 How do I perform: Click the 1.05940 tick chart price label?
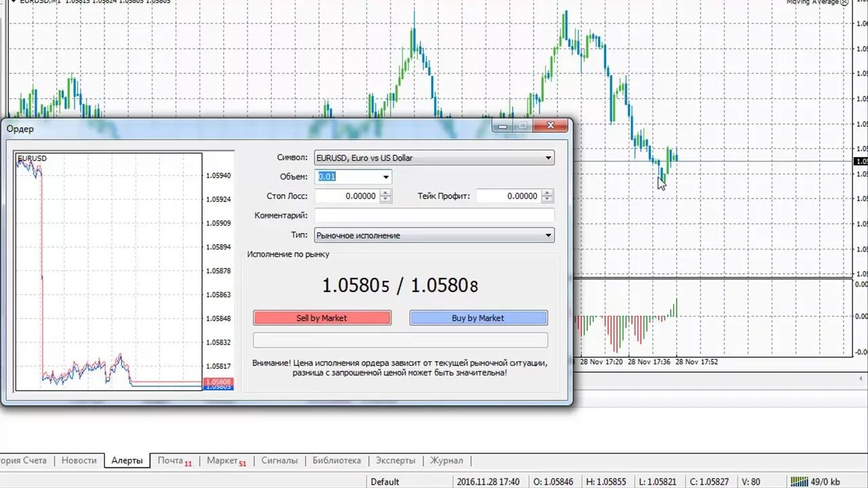(x=218, y=176)
